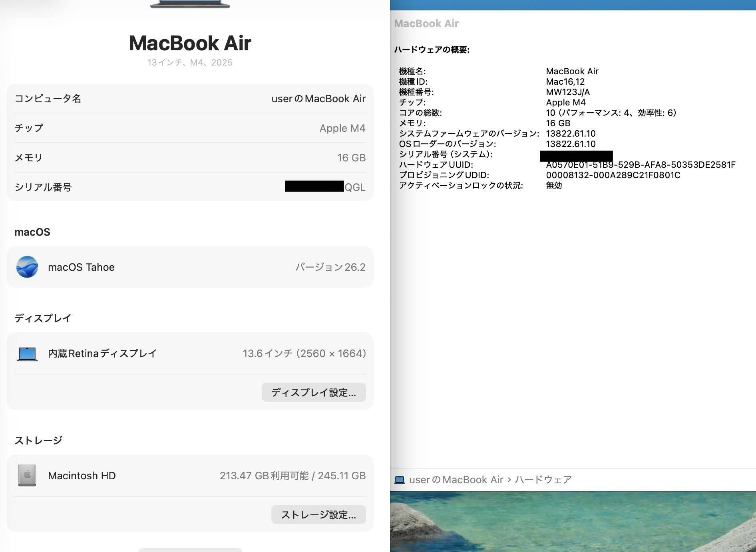Click the built-in Retina display laptop icon

[27, 354]
